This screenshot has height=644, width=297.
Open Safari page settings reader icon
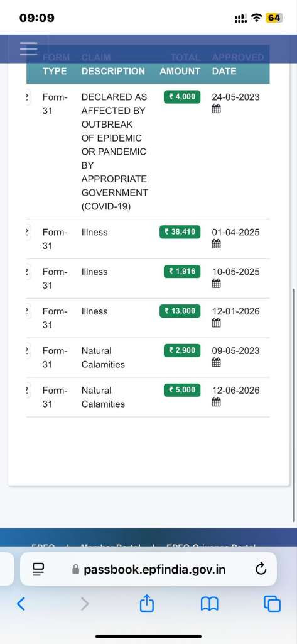38,569
